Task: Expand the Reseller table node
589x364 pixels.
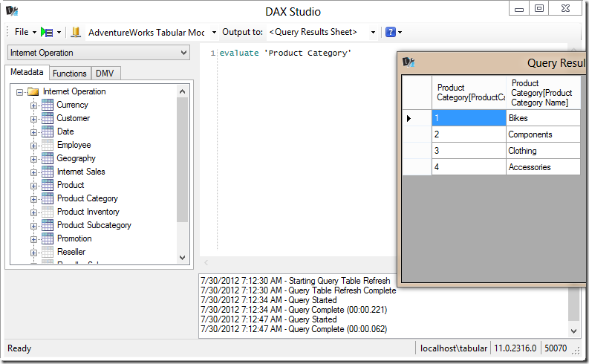Action: (x=33, y=253)
